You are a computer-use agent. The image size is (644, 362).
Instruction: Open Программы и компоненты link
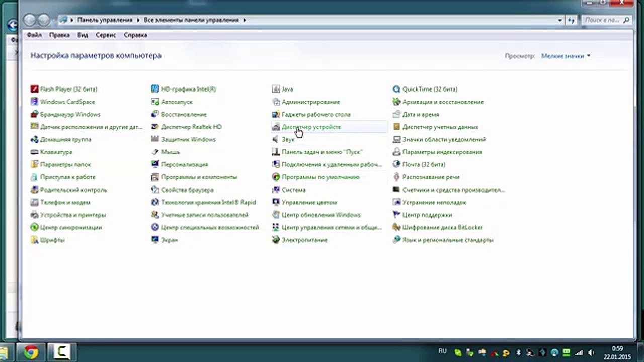coord(199,177)
